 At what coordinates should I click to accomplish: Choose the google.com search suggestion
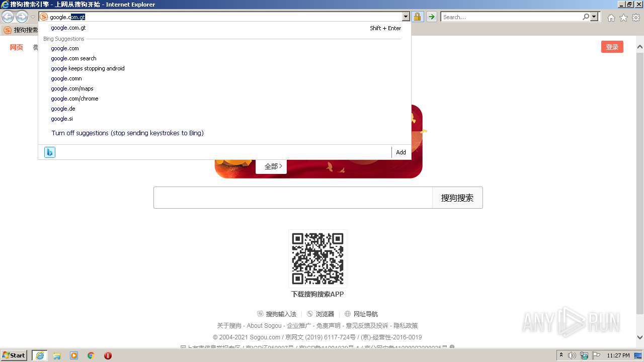(x=224, y=58)
